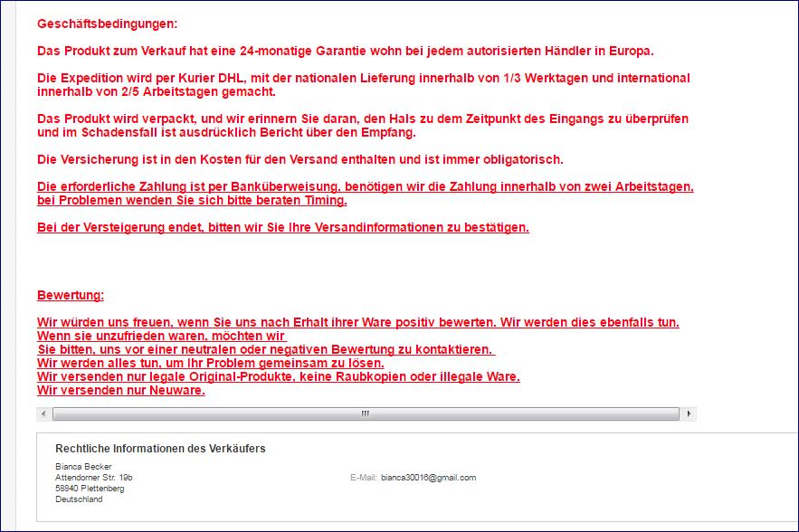This screenshot has width=799, height=532.
Task: Click the '24-monatige Garantie' sentence
Action: [x=346, y=51]
